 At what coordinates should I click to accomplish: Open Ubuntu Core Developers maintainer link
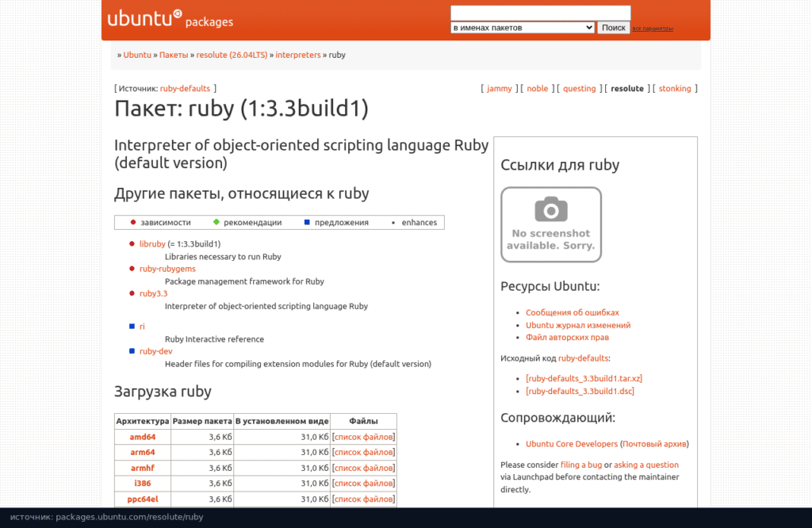[x=572, y=444]
